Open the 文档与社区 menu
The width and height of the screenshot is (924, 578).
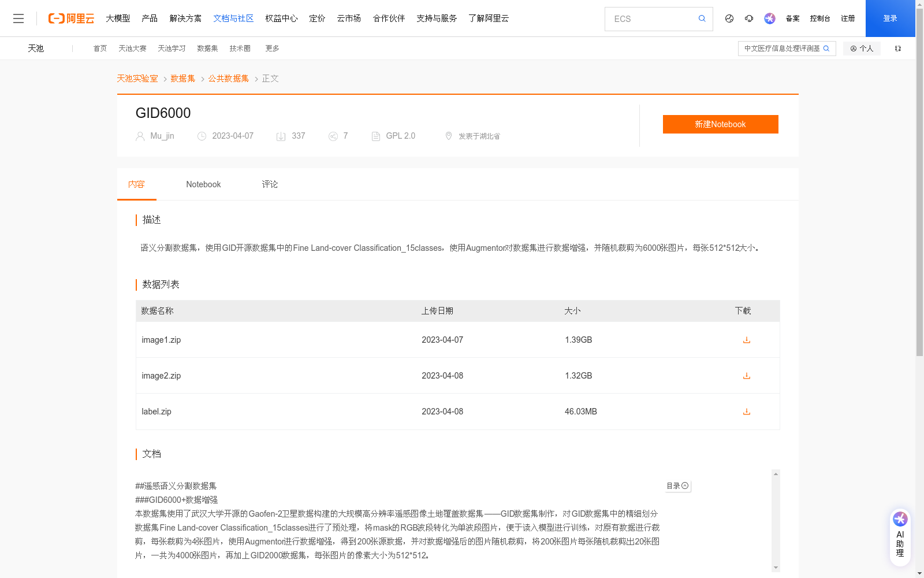point(233,18)
